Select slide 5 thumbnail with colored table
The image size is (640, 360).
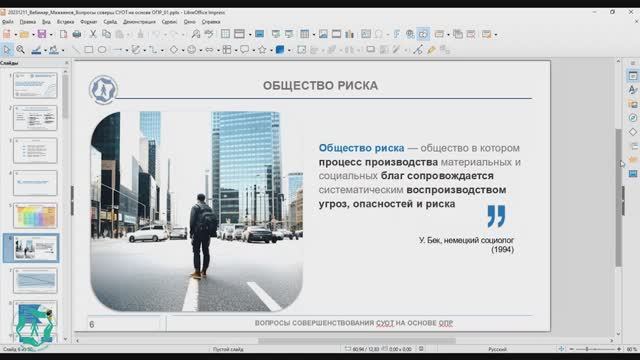[35, 216]
